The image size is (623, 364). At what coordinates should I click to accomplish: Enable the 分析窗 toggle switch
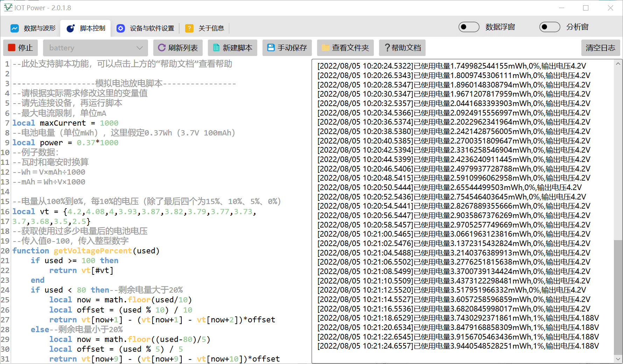click(549, 27)
